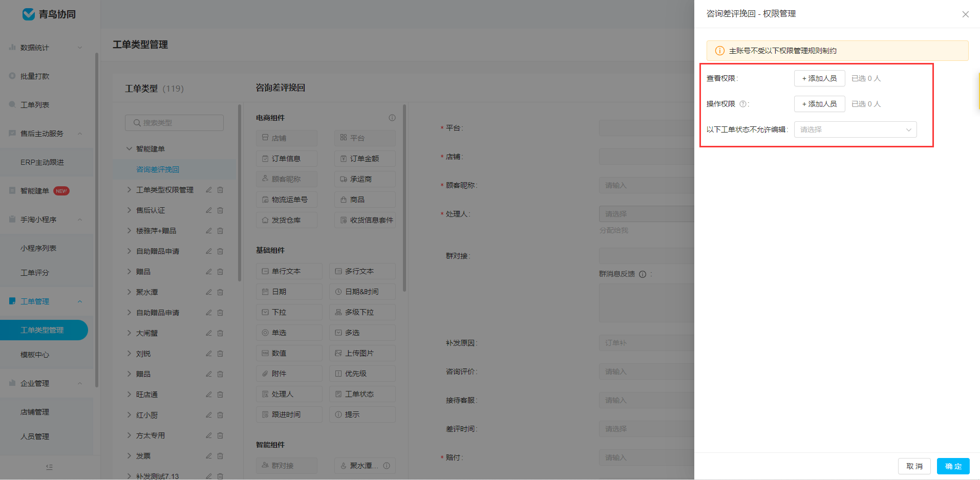
Task: Click the help icon beside 操作权限
Action: (x=742, y=104)
